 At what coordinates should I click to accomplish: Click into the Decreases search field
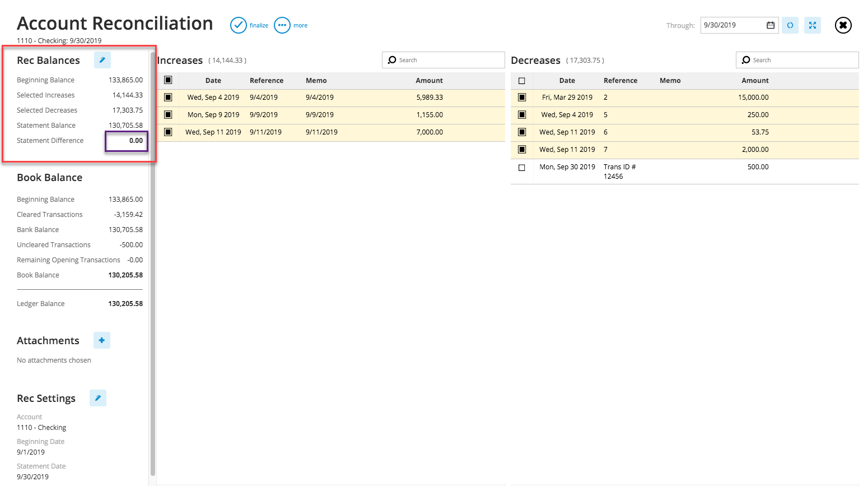[797, 60]
